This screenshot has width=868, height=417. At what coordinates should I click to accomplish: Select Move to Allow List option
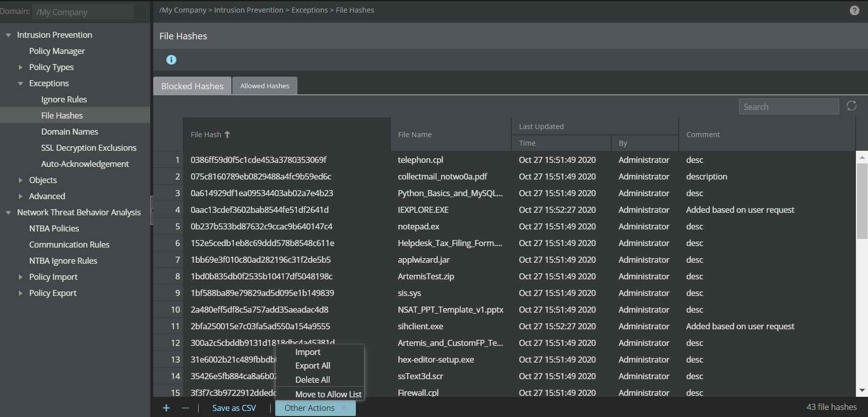[329, 394]
